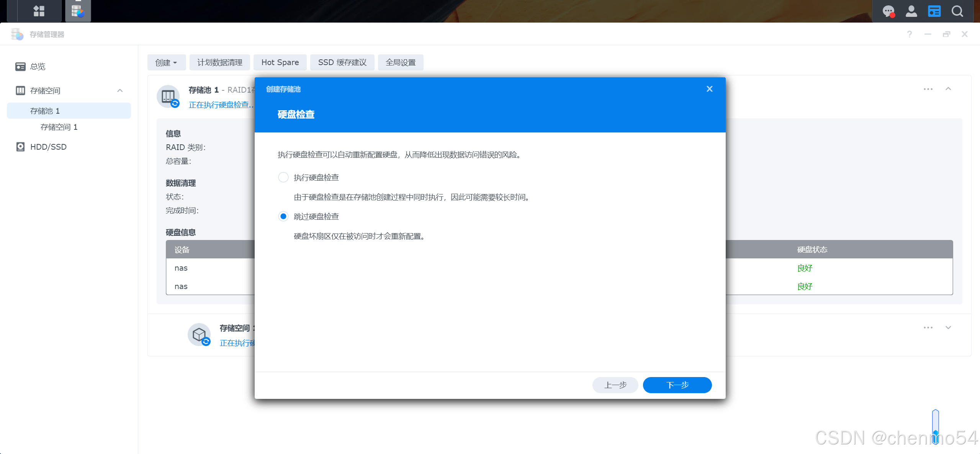
Task: Open the user account options icon
Action: click(x=911, y=11)
